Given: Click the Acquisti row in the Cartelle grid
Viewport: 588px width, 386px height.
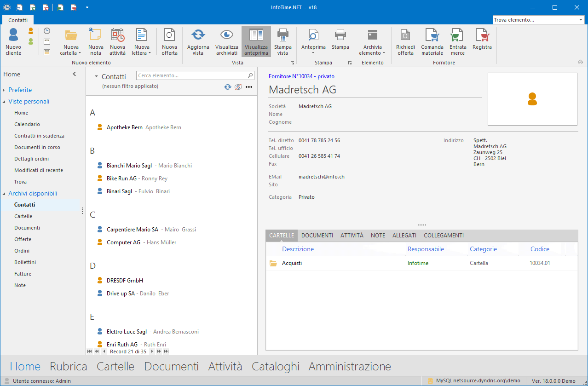Looking at the screenshot, I should [x=421, y=263].
